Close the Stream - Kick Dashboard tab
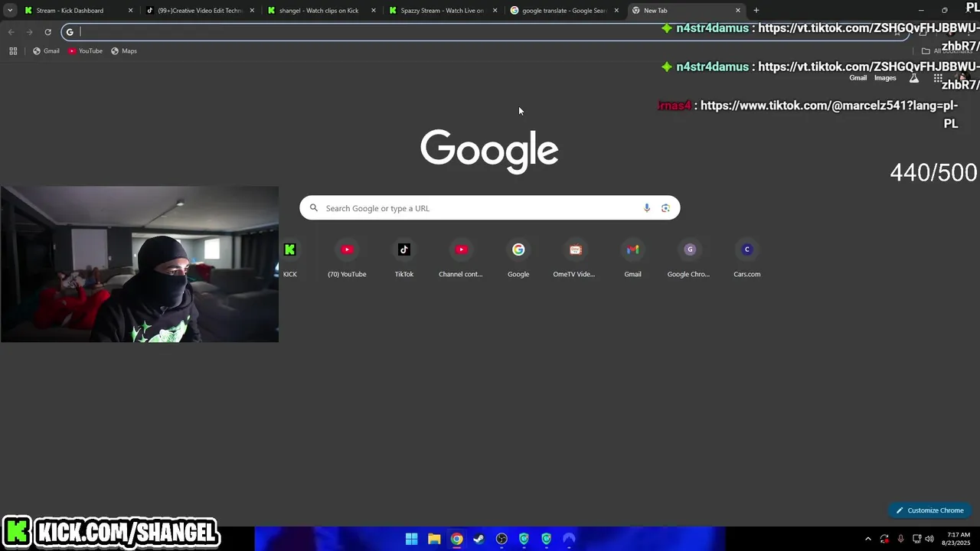The image size is (980, 551). tap(130, 11)
